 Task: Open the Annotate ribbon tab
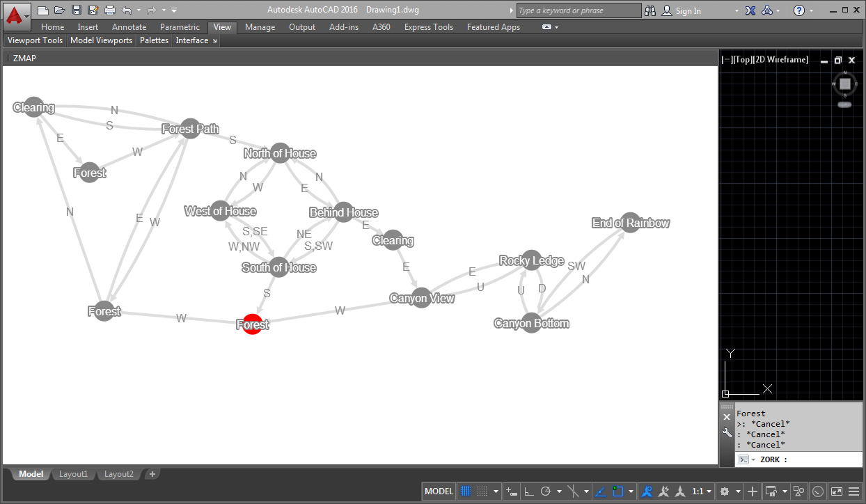pyautogui.click(x=129, y=27)
